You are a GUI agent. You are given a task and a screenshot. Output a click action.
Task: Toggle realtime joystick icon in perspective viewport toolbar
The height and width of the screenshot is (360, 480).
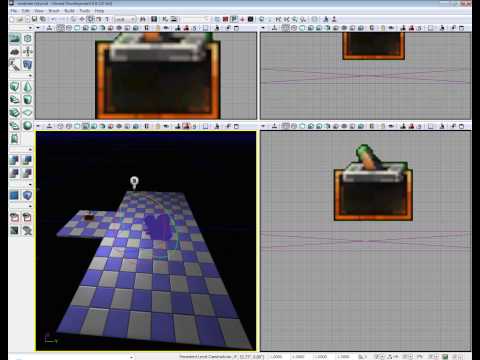coord(49,126)
